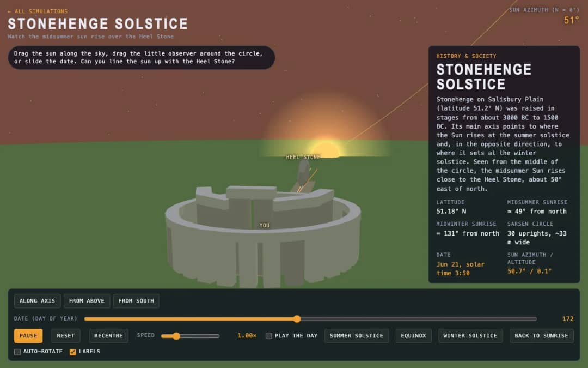Go back to All Simulations link
Image resolution: width=588 pixels, height=368 pixels.
38,11
